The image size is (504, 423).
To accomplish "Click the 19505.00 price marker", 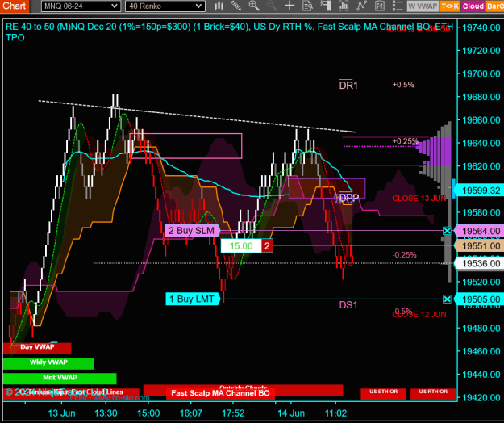I will (481, 299).
